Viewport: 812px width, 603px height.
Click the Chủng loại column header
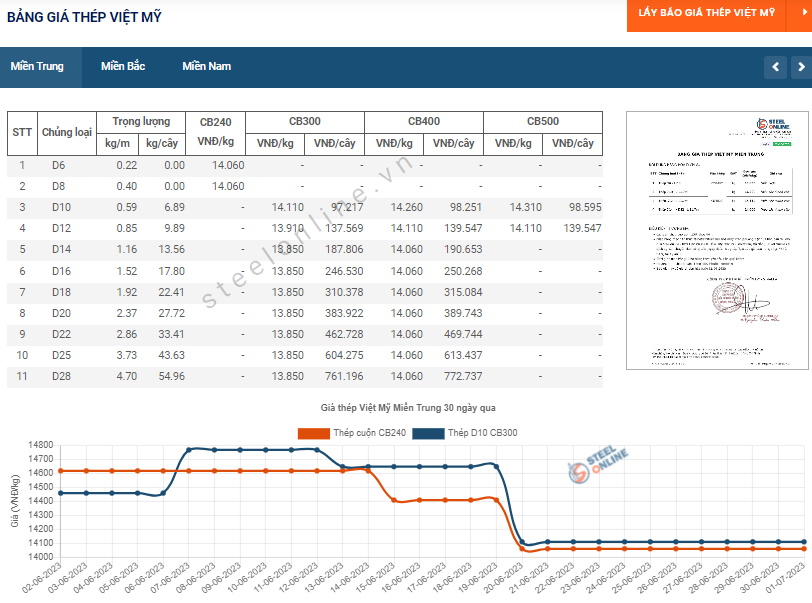(67, 133)
